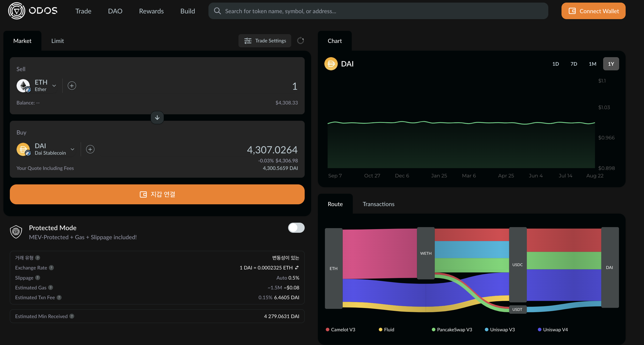Click wallet icon on 지갑 연결 button
The width and height of the screenshot is (644, 345).
(x=143, y=194)
